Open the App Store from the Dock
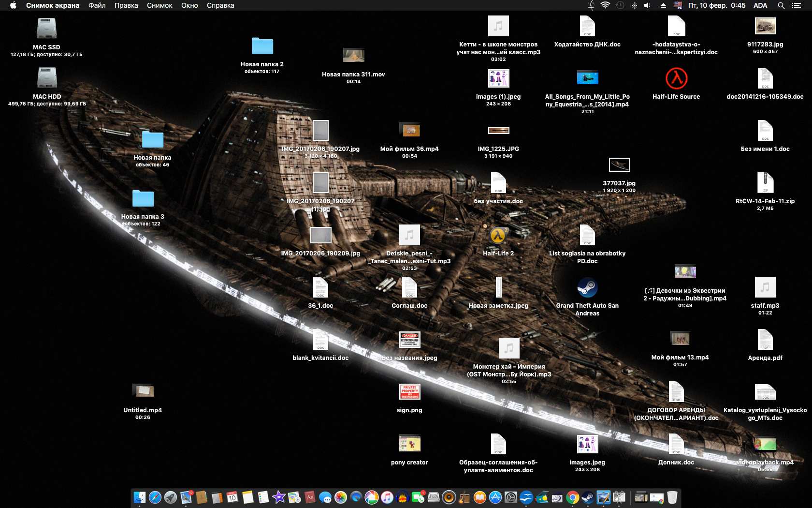The height and width of the screenshot is (508, 812). [495, 497]
